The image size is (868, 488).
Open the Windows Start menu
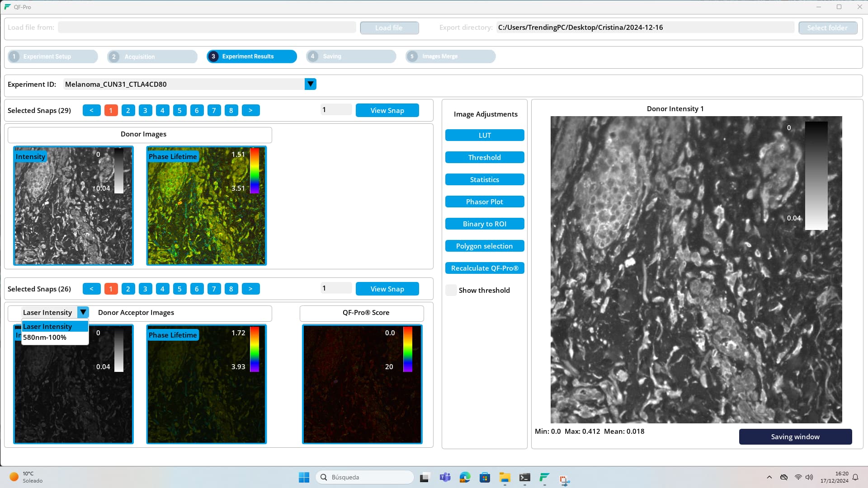pyautogui.click(x=304, y=477)
